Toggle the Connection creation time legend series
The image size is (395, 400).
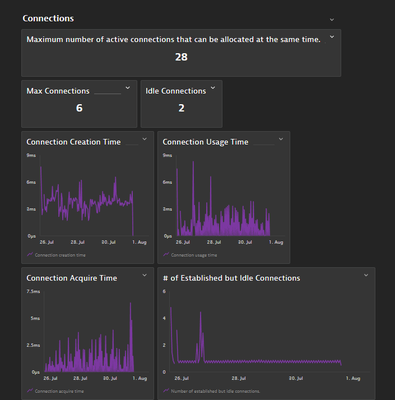pyautogui.click(x=56, y=255)
